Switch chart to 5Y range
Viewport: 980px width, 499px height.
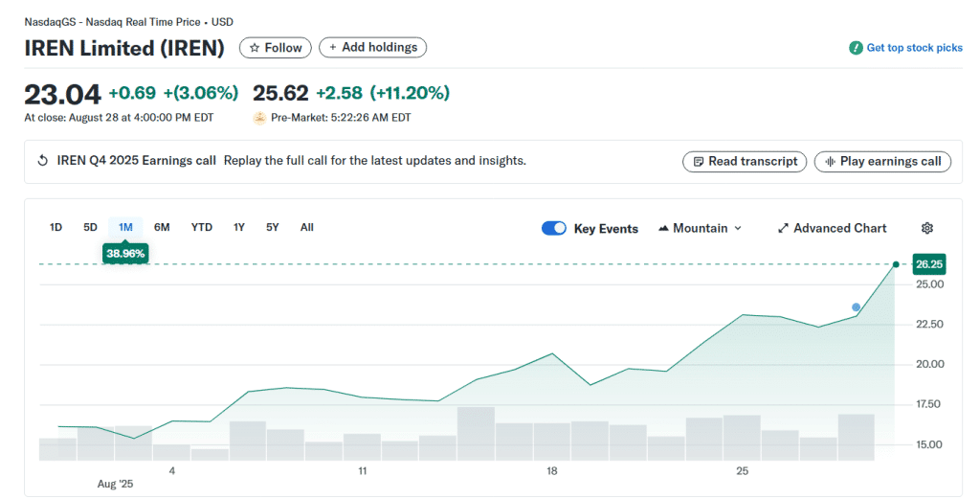[273, 227]
